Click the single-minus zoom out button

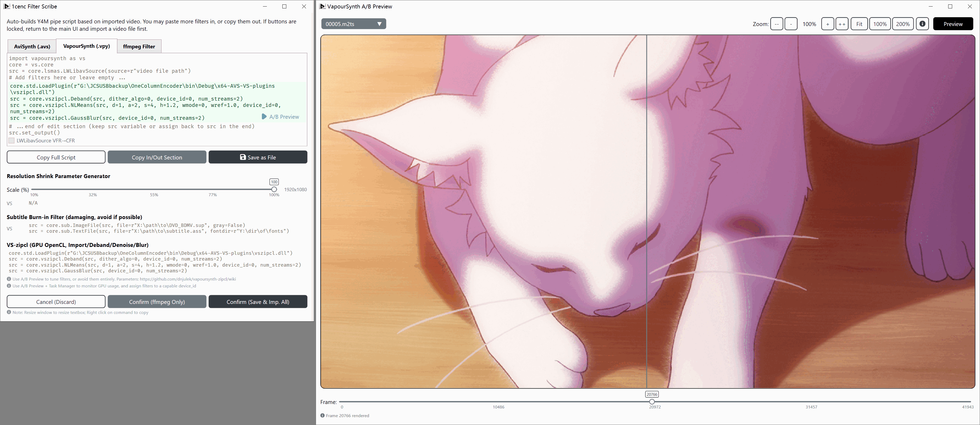pos(791,24)
